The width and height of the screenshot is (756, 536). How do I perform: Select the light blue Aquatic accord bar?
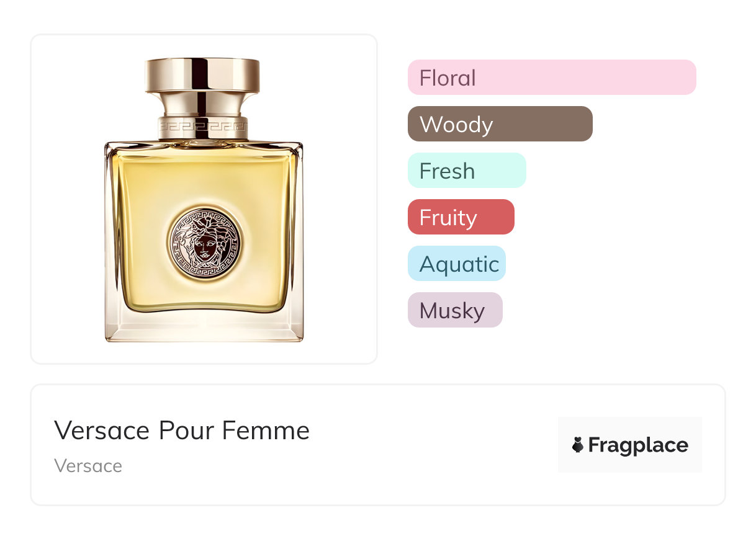pos(457,264)
